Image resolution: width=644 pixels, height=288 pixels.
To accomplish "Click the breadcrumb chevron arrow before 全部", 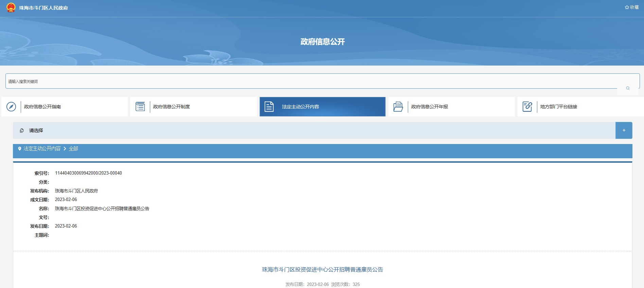I will point(65,149).
